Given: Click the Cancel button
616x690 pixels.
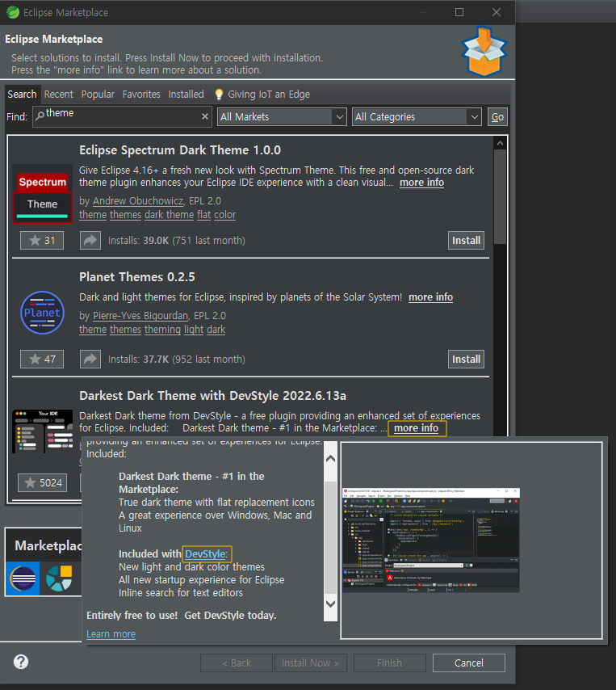Looking at the screenshot, I should (x=469, y=663).
